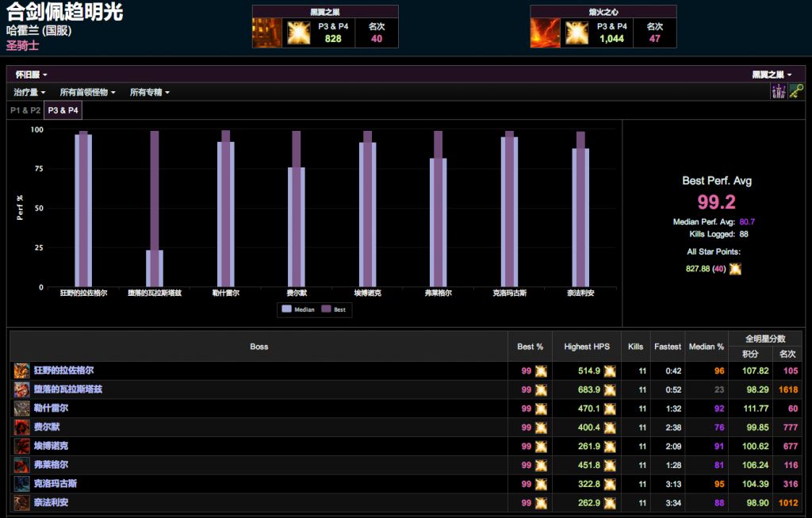This screenshot has height=518, width=812.
Task: Open boss link 勒什雷尔
Action: (x=52, y=409)
